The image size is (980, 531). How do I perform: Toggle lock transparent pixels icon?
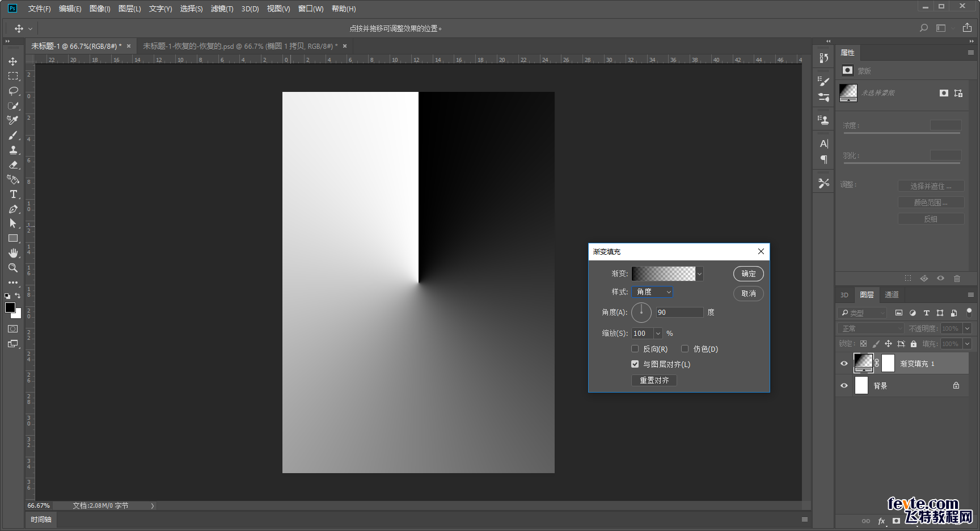(x=864, y=344)
